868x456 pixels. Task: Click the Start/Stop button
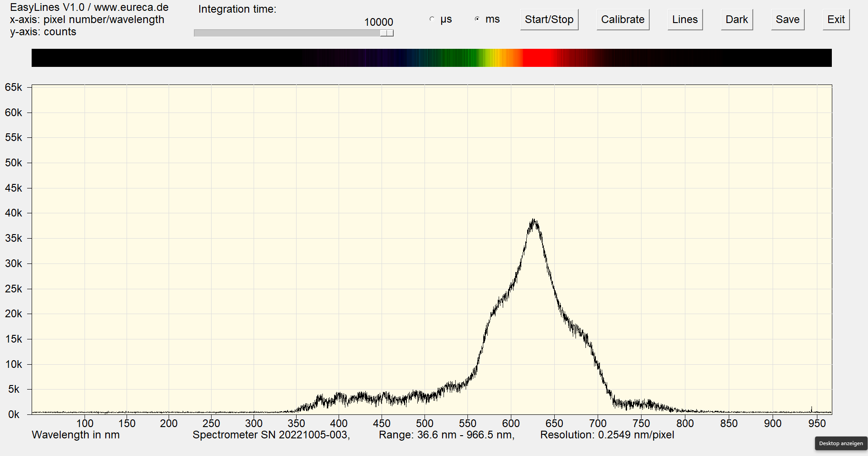(549, 20)
